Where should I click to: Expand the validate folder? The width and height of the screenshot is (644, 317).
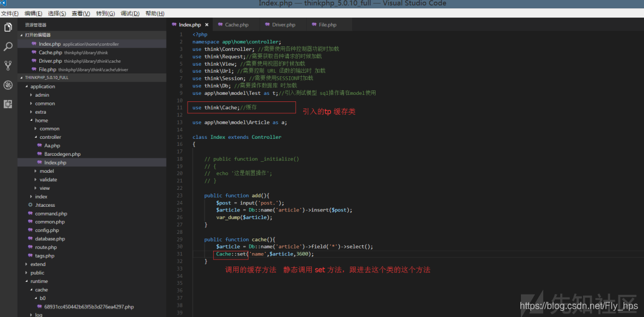[48, 179]
